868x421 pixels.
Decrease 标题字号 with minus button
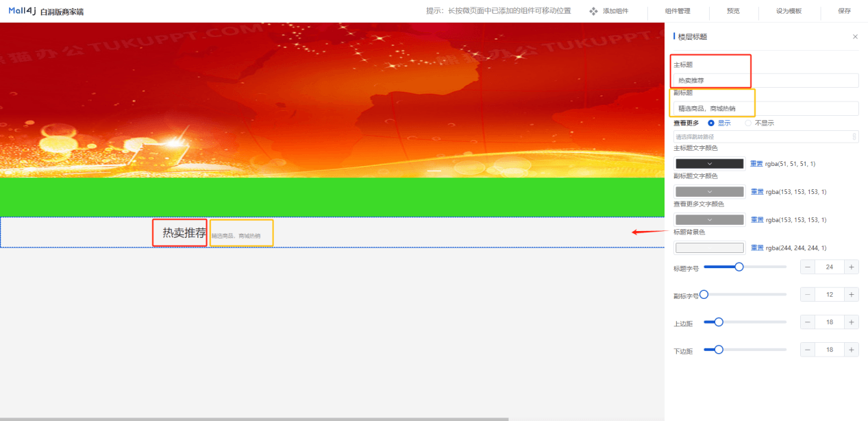(808, 267)
